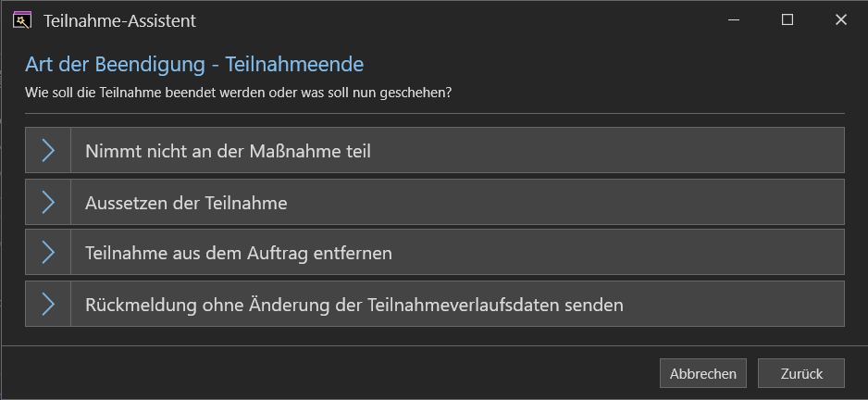868x400 pixels.
Task: Select Rückmeldung ohne Änderung der Teilnahmeverlaufsdaten senden
Action: pyautogui.click(x=435, y=304)
